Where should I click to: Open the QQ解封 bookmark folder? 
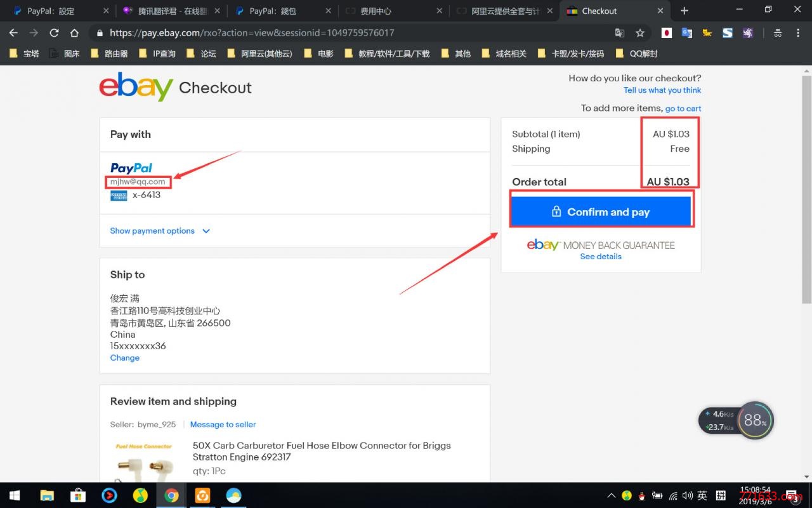tap(636, 54)
